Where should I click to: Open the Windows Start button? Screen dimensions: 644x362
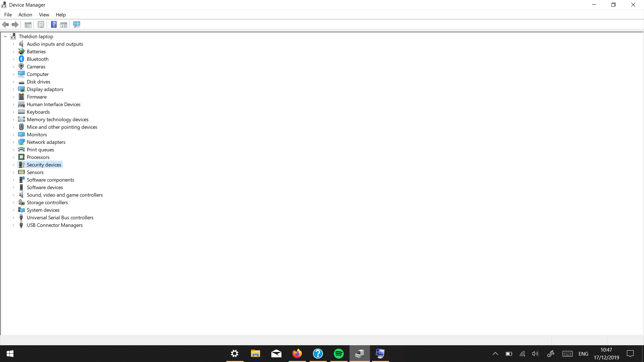10,354
